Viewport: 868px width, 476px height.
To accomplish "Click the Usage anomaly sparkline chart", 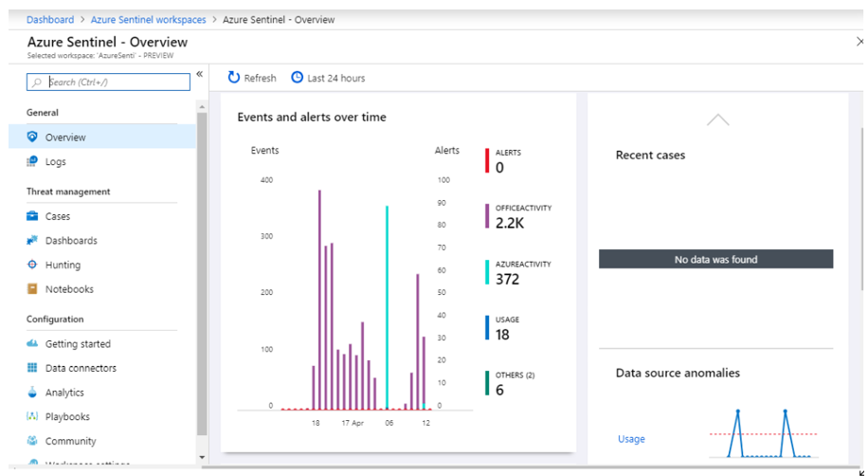I will pyautogui.click(x=764, y=433).
